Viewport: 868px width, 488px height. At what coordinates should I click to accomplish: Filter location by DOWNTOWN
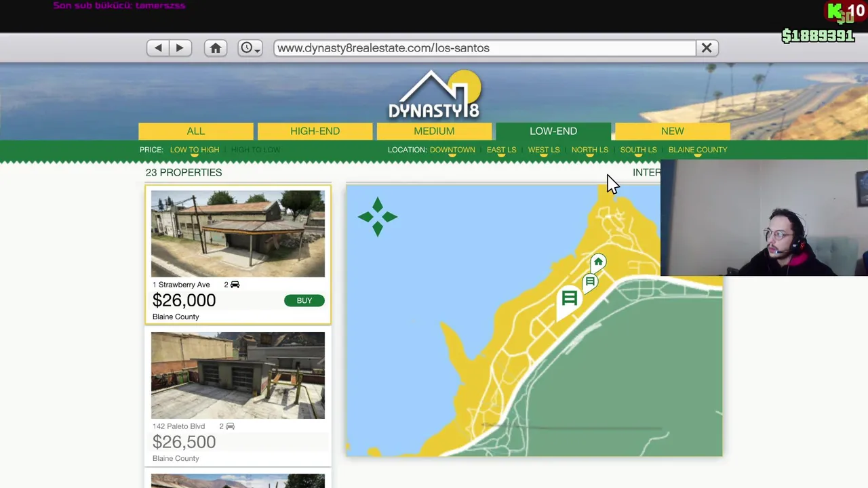pos(452,150)
